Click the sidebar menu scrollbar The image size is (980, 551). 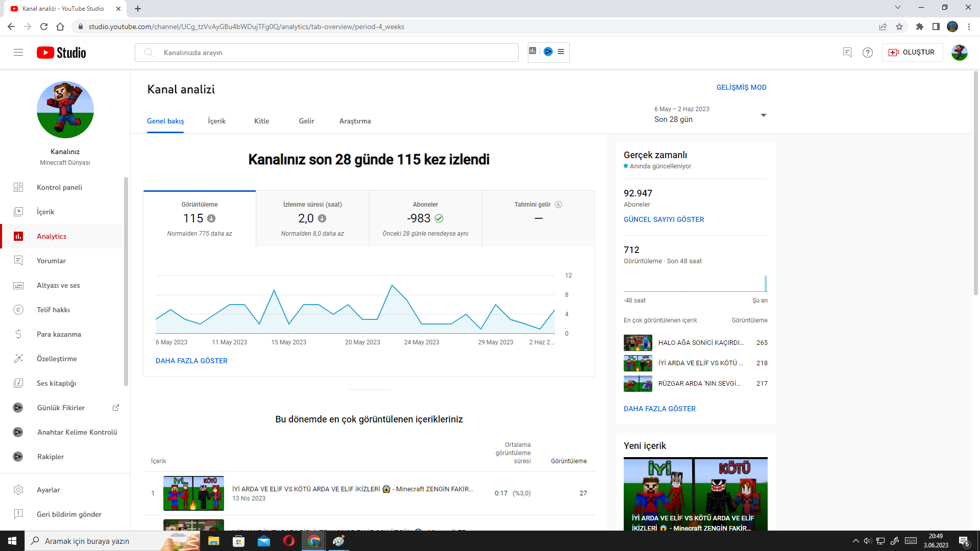tap(126, 282)
